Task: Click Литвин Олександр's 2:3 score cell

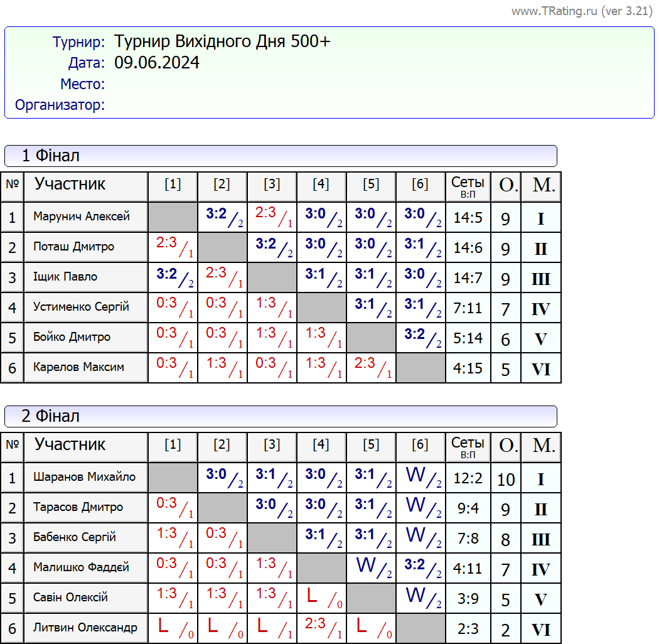Action: click(x=321, y=628)
